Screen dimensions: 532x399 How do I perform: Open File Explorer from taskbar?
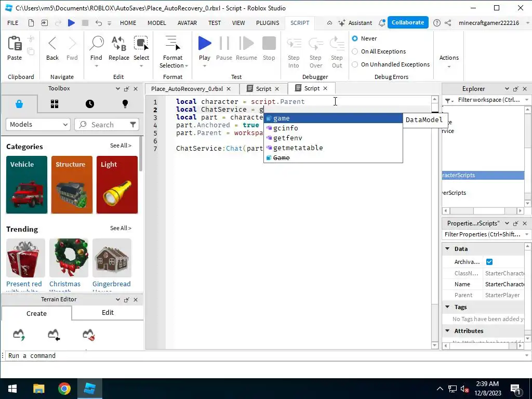(x=38, y=389)
